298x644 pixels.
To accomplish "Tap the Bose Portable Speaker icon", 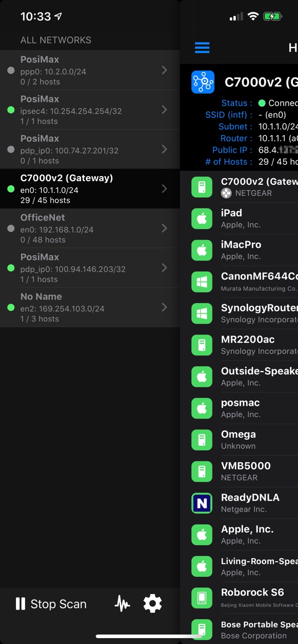I will click(x=202, y=629).
